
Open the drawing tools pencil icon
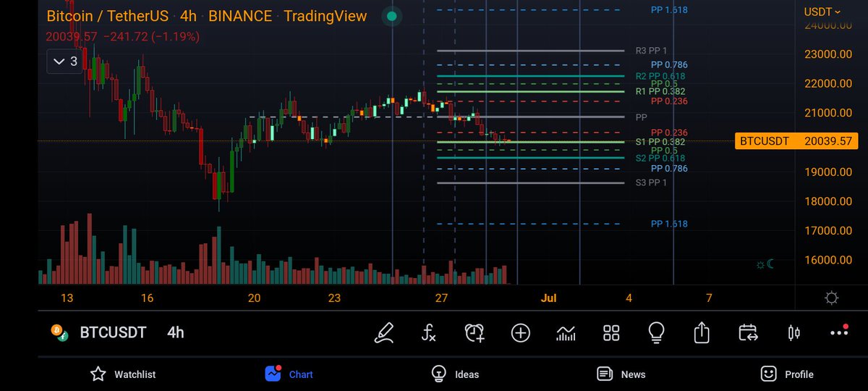pos(384,332)
